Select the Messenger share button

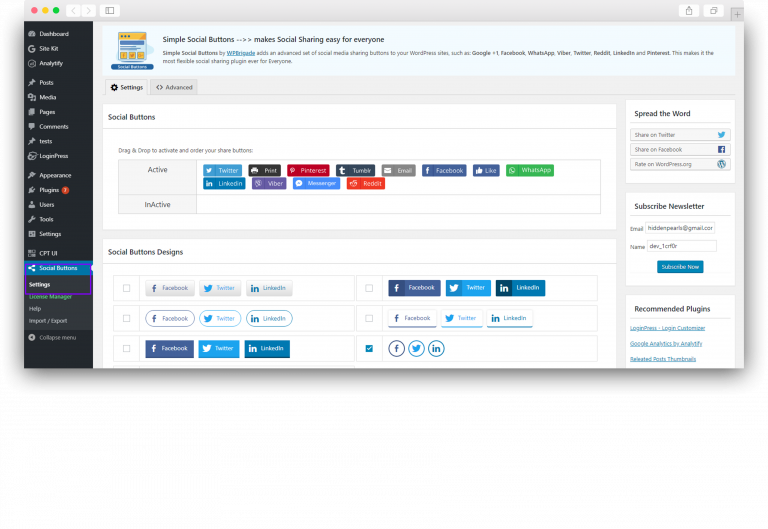(316, 184)
